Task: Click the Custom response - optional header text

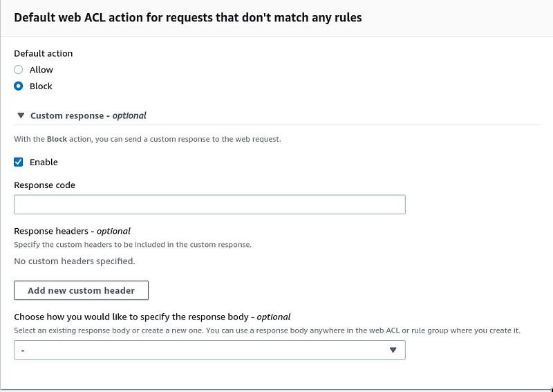Action: click(88, 115)
